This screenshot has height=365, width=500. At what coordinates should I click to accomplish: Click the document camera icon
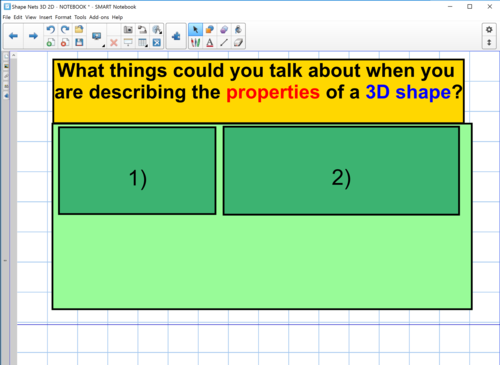(142, 30)
